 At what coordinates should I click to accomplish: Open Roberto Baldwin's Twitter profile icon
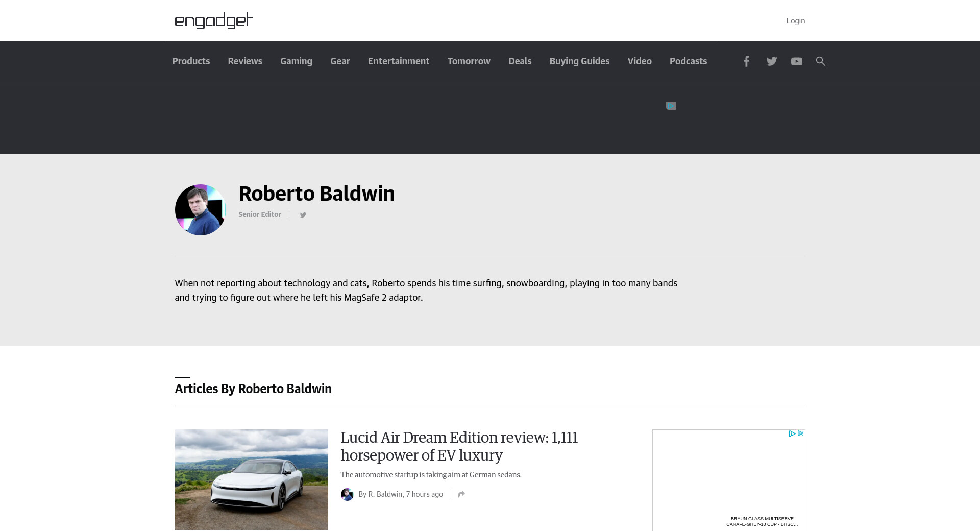tap(303, 215)
